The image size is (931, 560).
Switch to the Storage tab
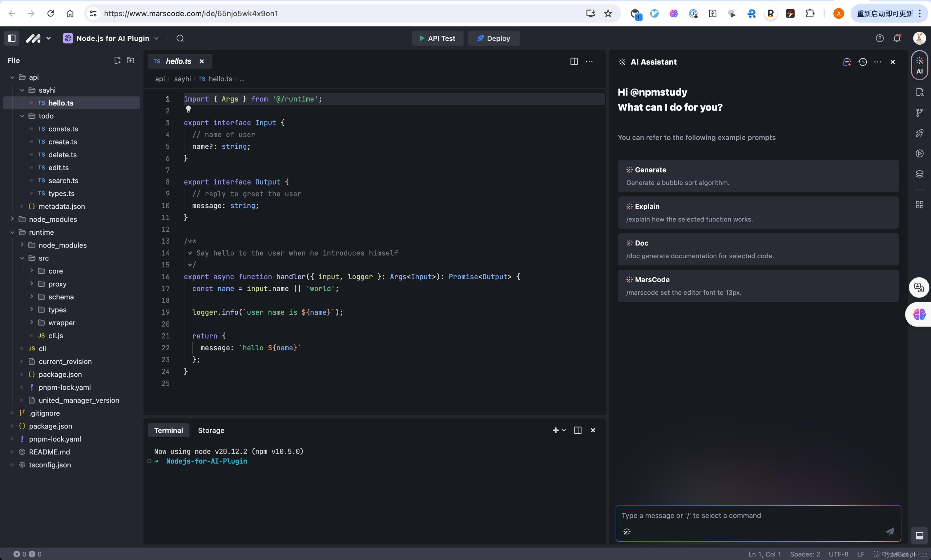pos(211,430)
